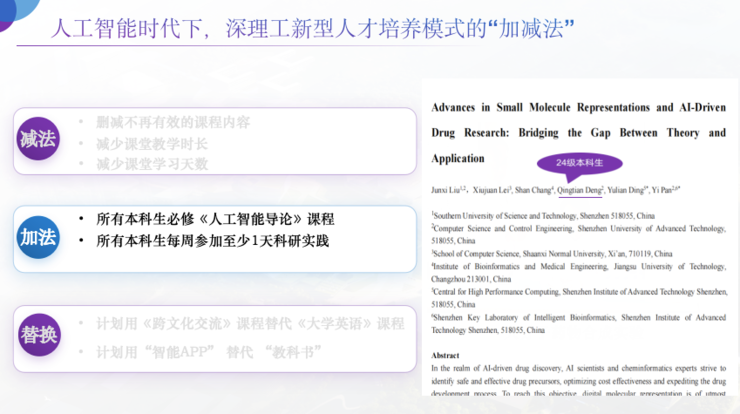Click the blue 加法 circle badge
This screenshot has height=414, width=740.
[38, 237]
